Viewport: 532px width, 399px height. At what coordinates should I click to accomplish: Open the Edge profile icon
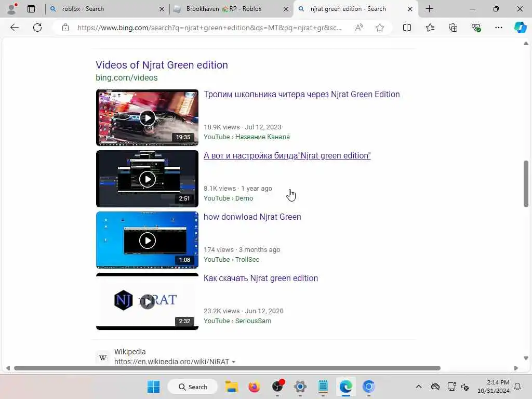12,9
